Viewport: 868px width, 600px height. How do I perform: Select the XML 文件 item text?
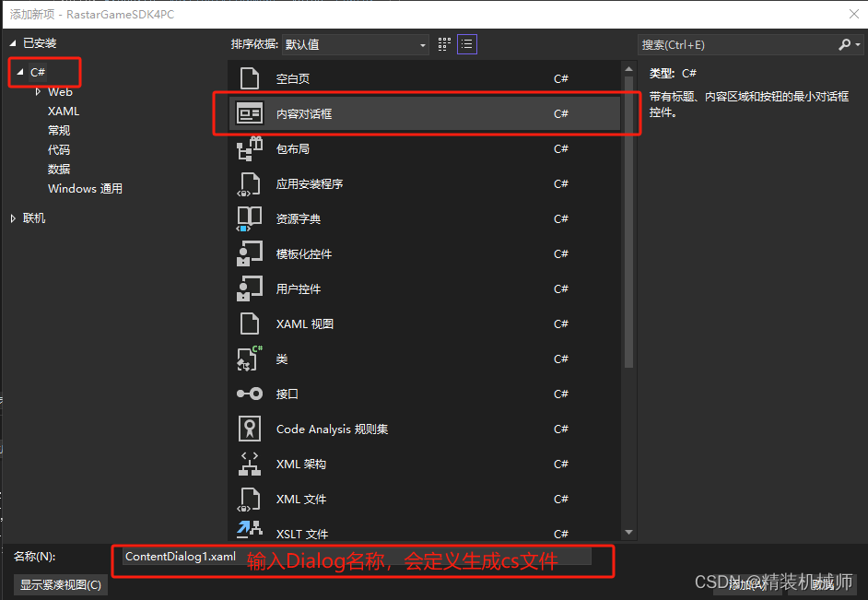[x=301, y=500]
